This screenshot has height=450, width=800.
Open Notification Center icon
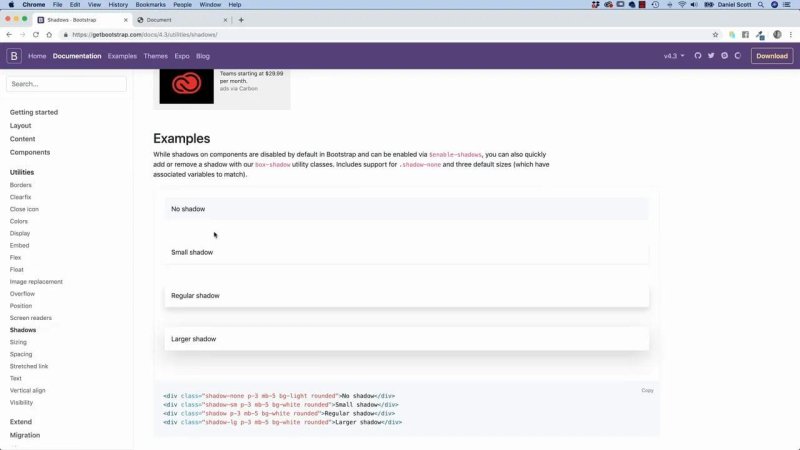pos(787,5)
